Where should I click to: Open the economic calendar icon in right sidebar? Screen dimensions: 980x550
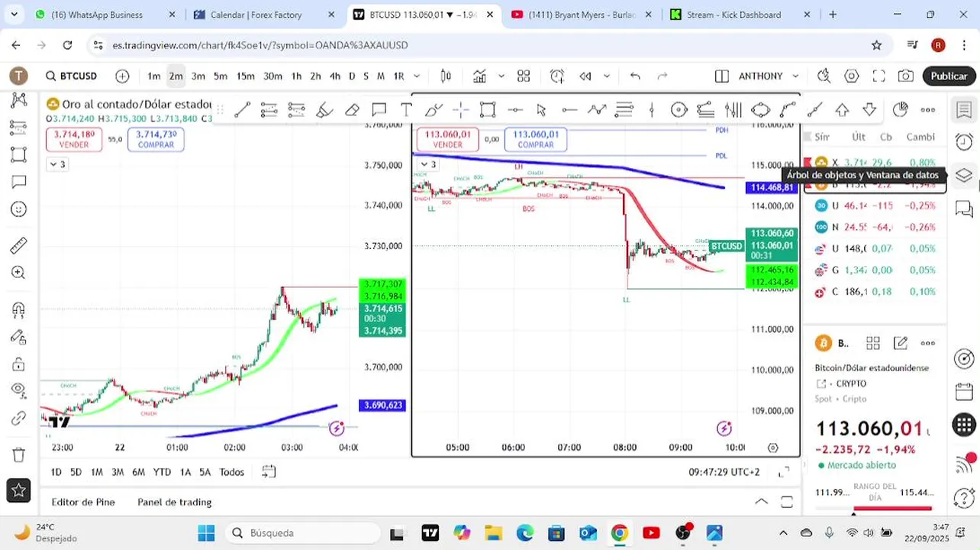pos(964,392)
